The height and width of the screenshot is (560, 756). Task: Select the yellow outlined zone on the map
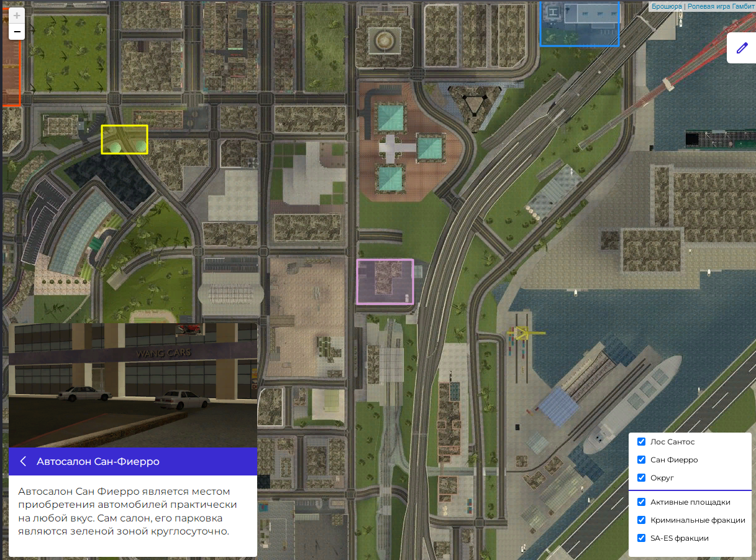tap(124, 139)
